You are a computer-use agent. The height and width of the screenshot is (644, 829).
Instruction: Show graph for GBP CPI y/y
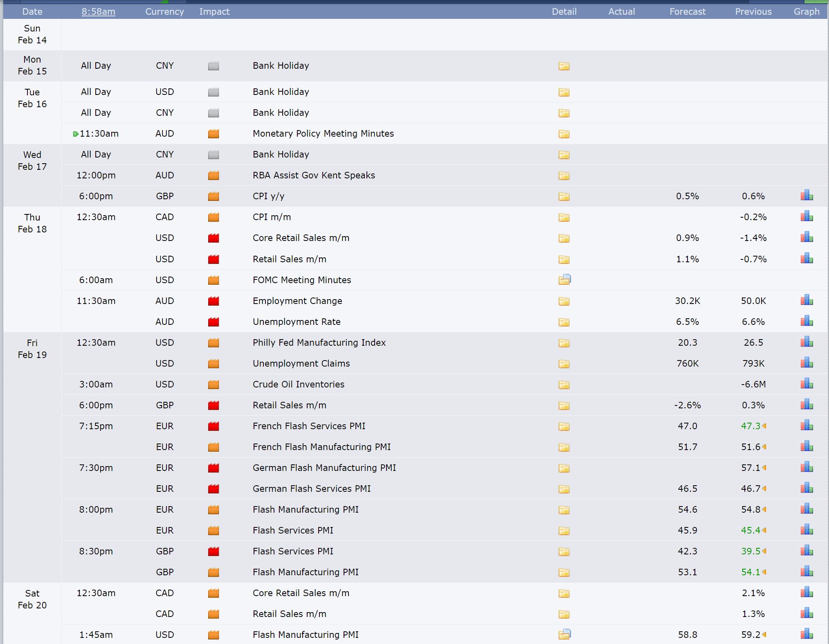pos(807,195)
